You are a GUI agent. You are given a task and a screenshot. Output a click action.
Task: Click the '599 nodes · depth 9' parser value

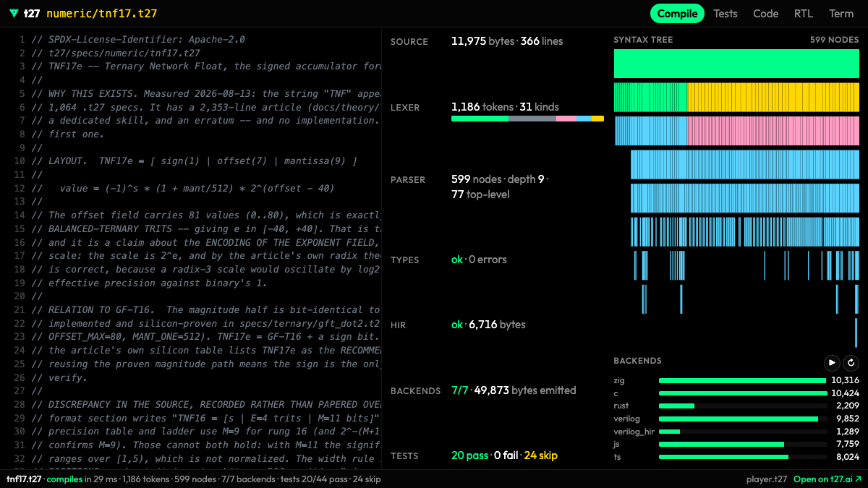[x=499, y=179]
